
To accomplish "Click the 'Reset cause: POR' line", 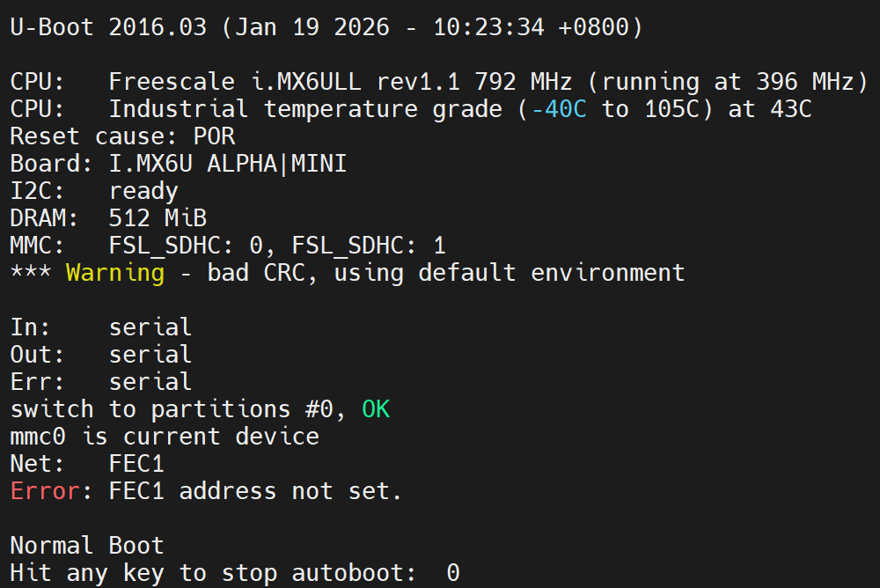I will pyautogui.click(x=122, y=136).
